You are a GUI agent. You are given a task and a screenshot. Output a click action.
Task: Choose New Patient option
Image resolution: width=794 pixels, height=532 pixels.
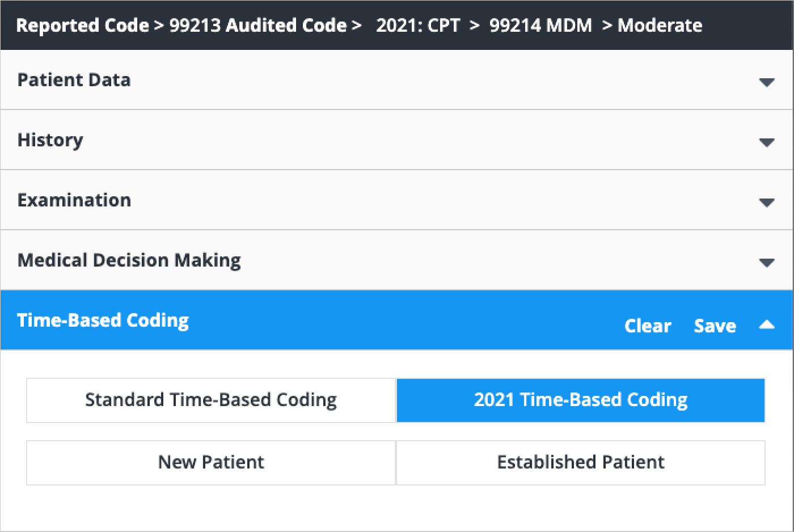210,462
